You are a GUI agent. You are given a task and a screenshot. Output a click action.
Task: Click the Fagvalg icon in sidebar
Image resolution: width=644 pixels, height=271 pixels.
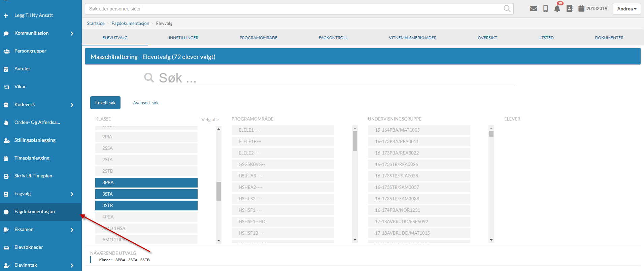click(6, 194)
